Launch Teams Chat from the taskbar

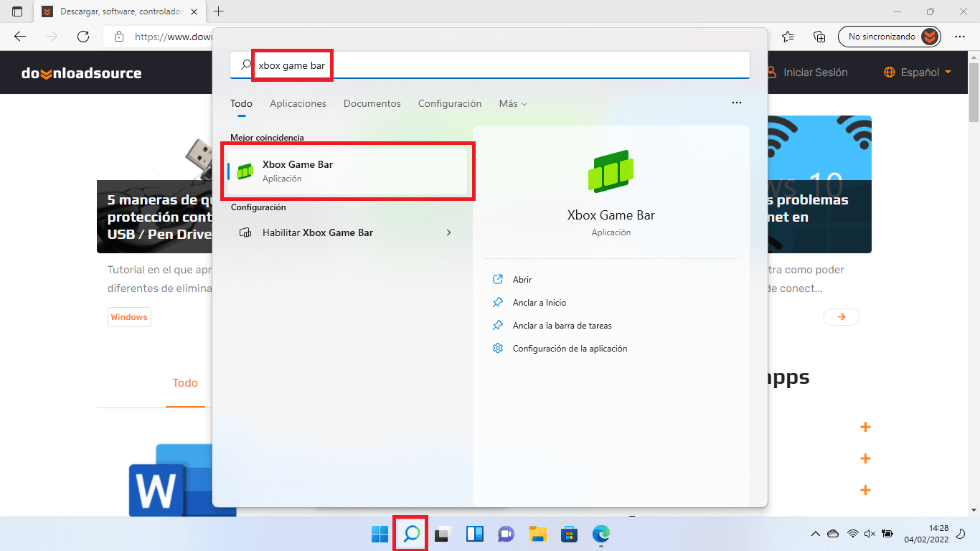pos(506,534)
